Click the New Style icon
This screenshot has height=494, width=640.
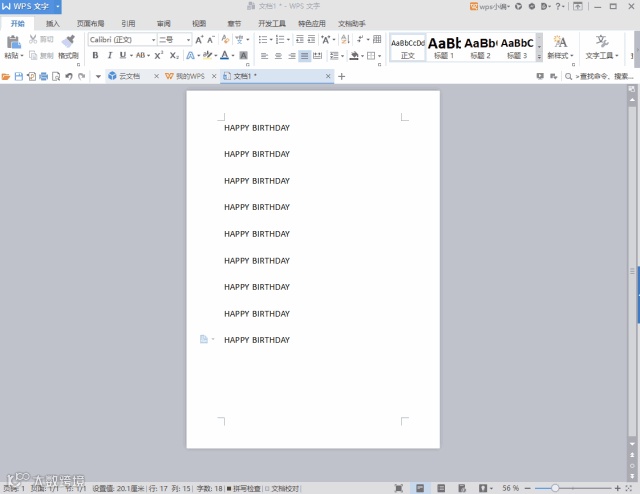point(560,42)
